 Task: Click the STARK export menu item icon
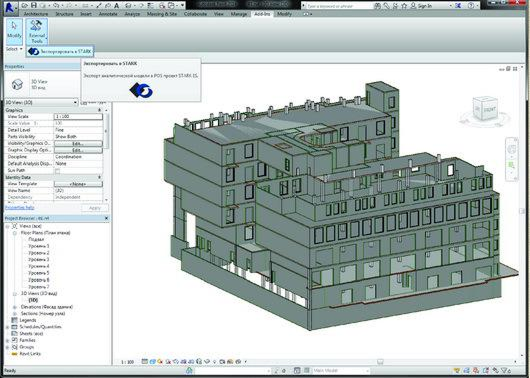tap(34, 51)
